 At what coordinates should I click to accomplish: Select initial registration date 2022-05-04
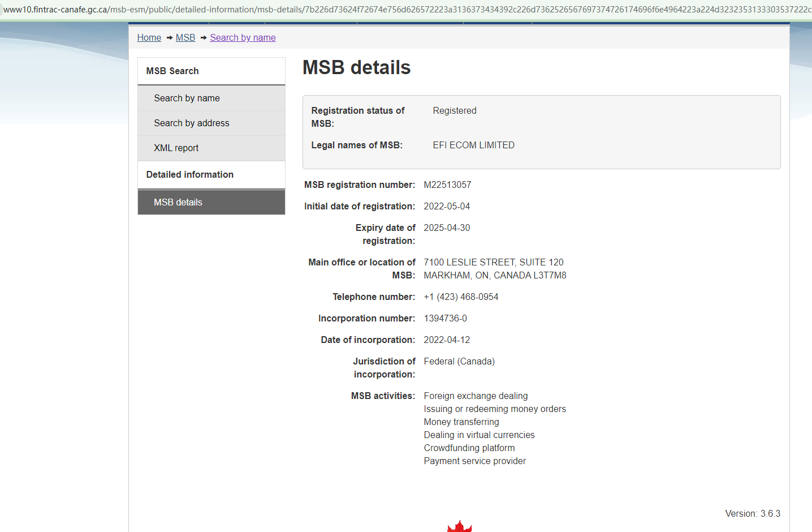pos(447,206)
